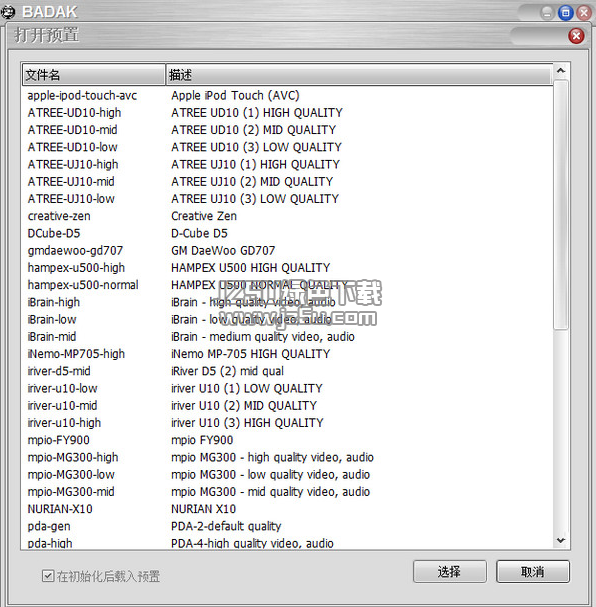The height and width of the screenshot is (607, 596).
Task: Click description 'PDA-2-default quality'
Action: pyautogui.click(x=226, y=526)
